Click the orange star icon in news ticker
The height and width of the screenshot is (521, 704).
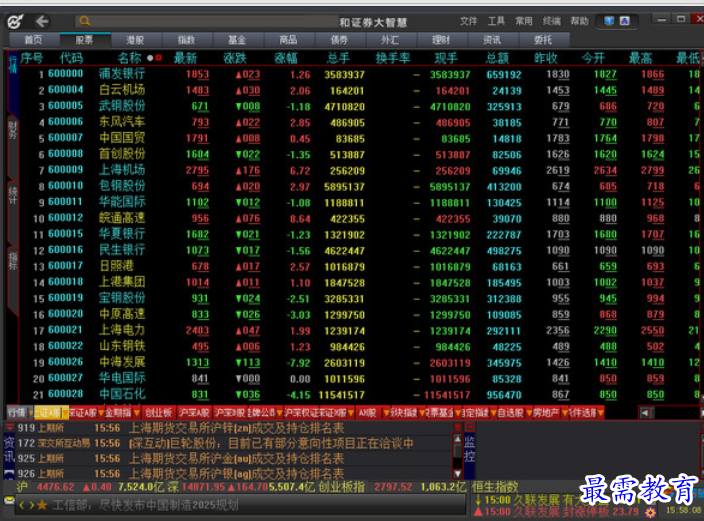coord(42,505)
